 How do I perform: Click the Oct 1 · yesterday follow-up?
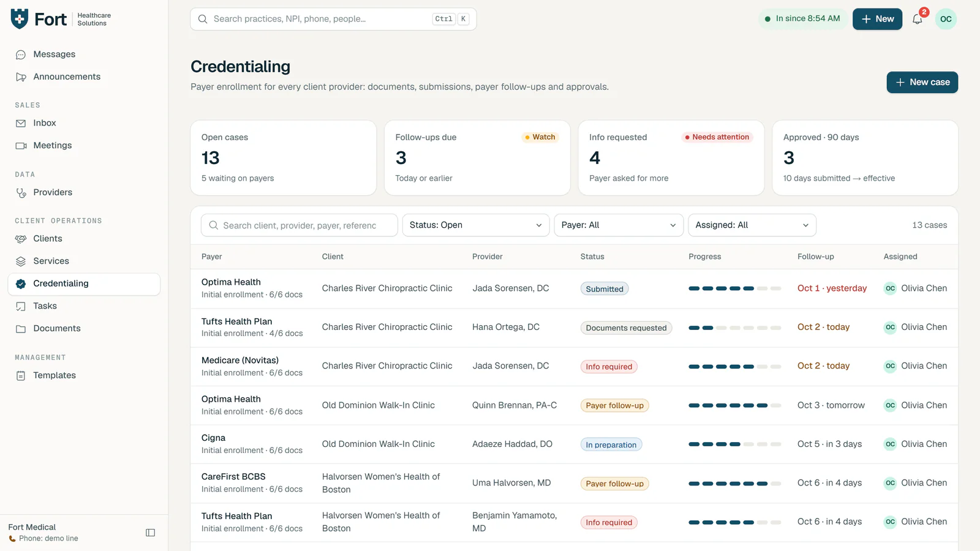pos(832,288)
